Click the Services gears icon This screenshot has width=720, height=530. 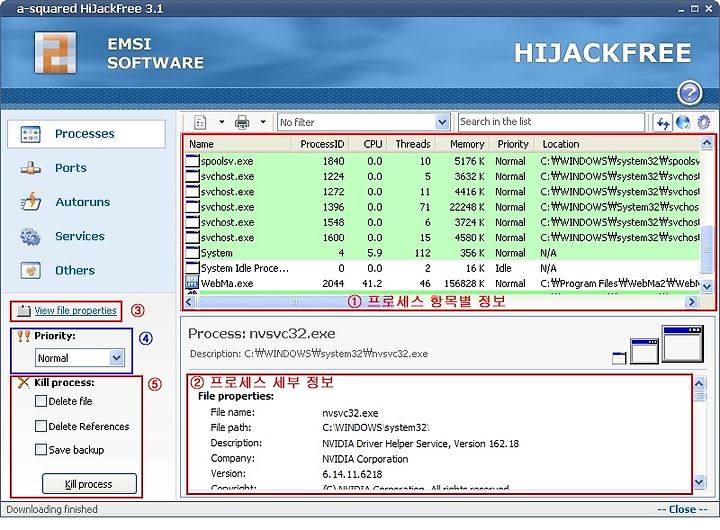tap(31, 236)
